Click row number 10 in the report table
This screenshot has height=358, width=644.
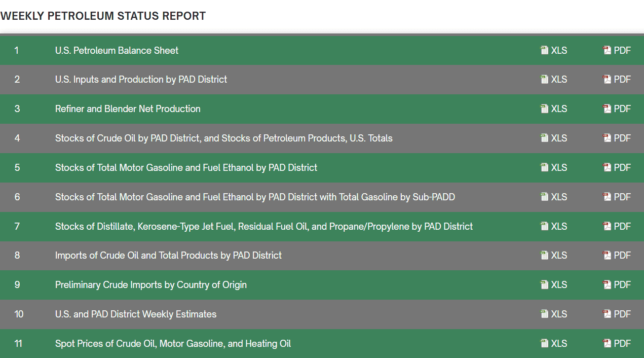[x=19, y=314]
